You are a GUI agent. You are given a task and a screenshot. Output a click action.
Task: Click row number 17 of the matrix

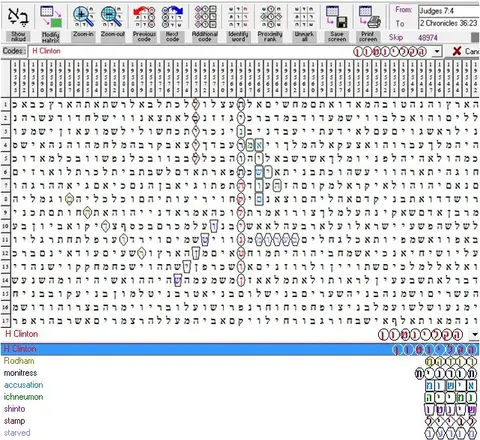pyautogui.click(x=5, y=320)
